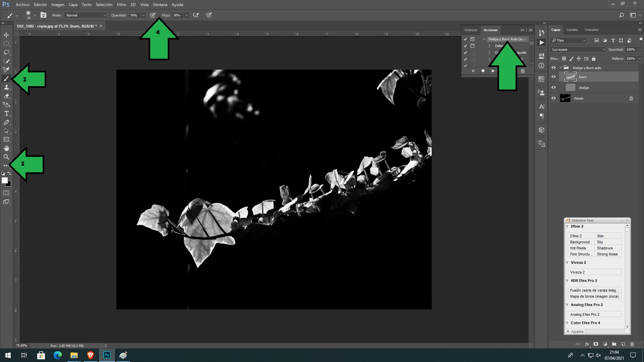Collapse the Dfine 2 section
The width and height of the screenshot is (644, 362).
pos(568,227)
